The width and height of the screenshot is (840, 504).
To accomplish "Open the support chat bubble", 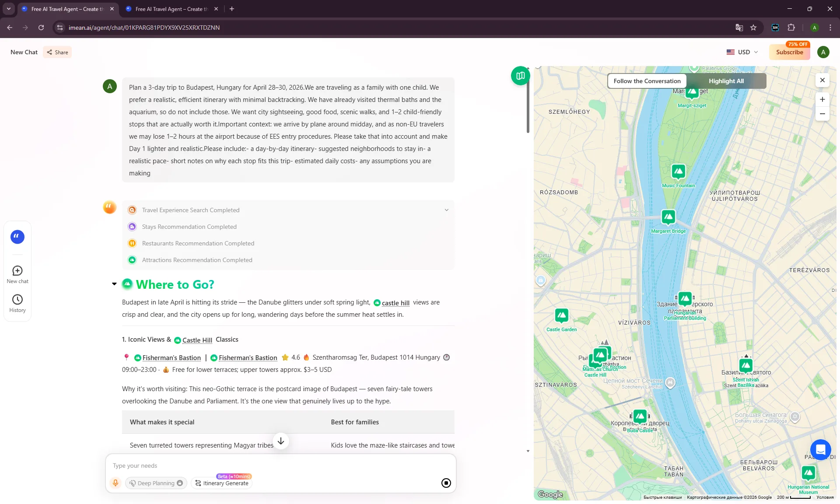I will [x=820, y=449].
